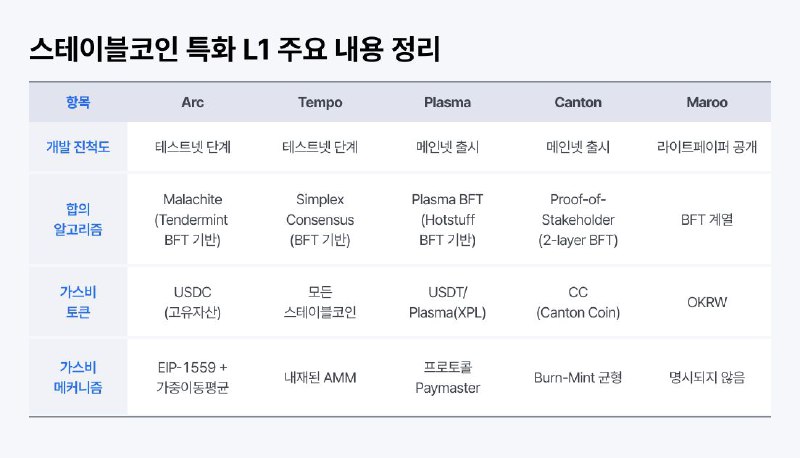Screen dimensions: 800x458
Task: Click the title 스테이블코인 특화 L1 주요 내용 정리
Action: [236, 48]
